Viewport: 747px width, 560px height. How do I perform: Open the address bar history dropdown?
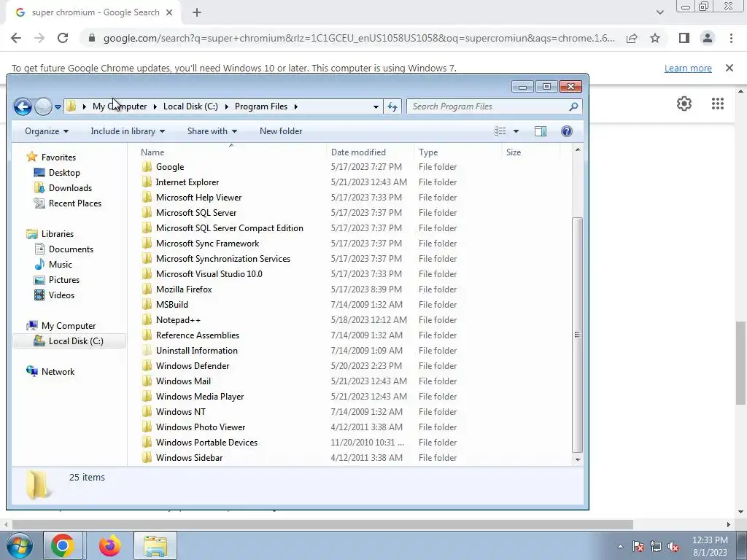coord(376,106)
